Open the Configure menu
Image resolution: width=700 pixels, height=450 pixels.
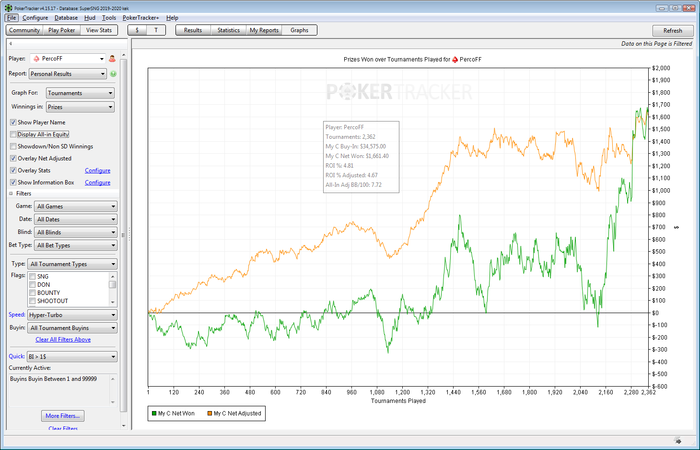point(35,18)
